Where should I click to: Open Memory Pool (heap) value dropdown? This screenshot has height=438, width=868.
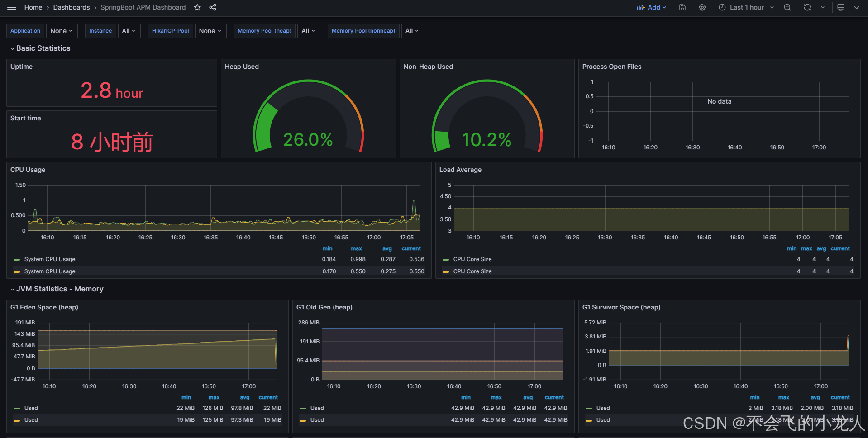click(x=309, y=31)
